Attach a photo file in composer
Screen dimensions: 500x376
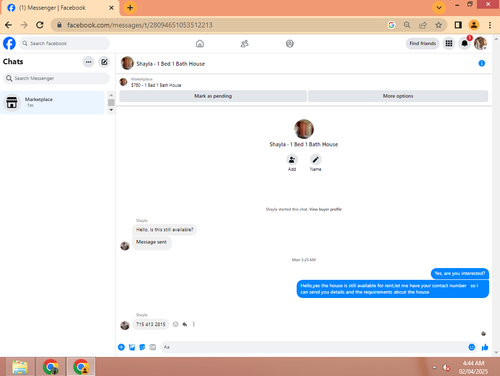coord(132,347)
